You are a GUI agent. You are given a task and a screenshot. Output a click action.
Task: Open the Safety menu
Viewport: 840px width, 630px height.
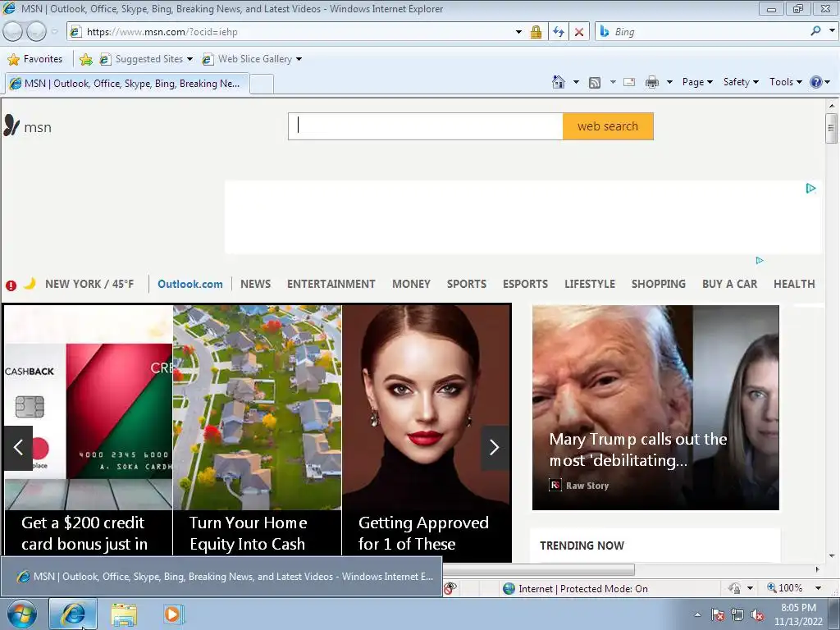[x=741, y=82]
